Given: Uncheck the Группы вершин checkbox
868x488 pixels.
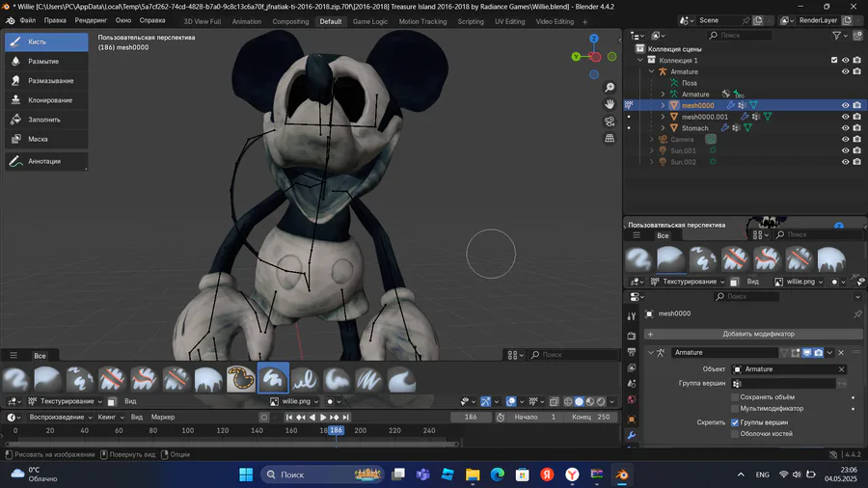Looking at the screenshot, I should [735, 422].
